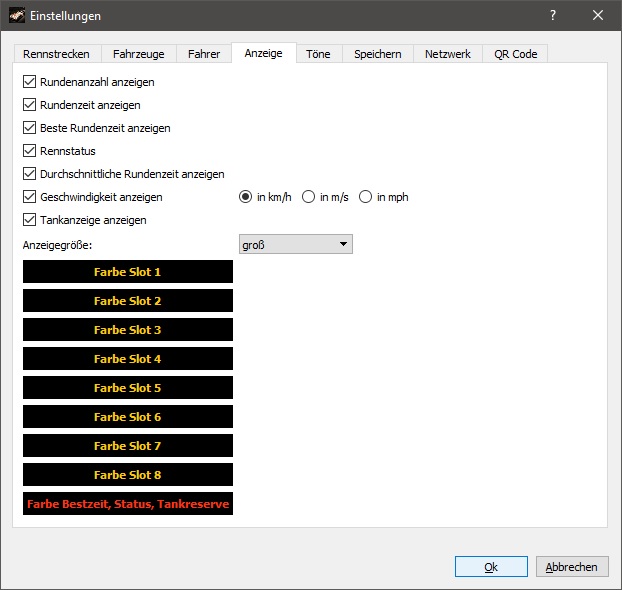Set Farbe Bestzeit, Status, Tankreserve color
The height and width of the screenshot is (590, 622).
[127, 504]
